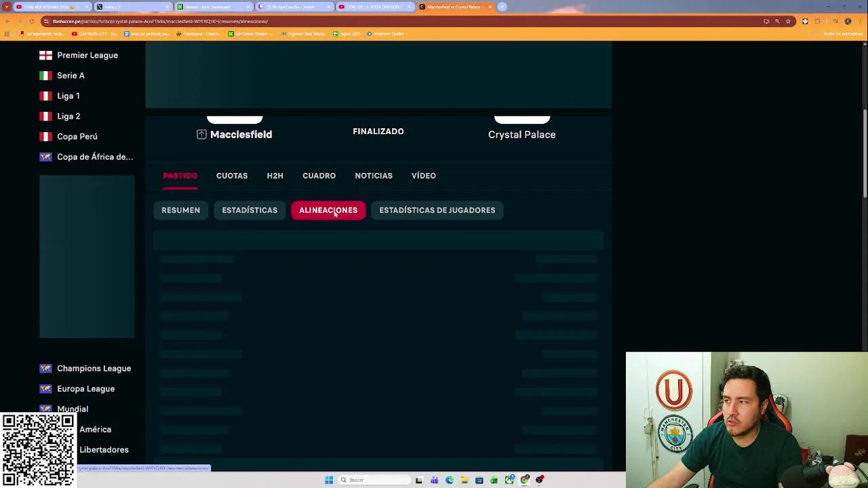Click the England flag next to Premier League
The image size is (868, 488).
click(45, 56)
